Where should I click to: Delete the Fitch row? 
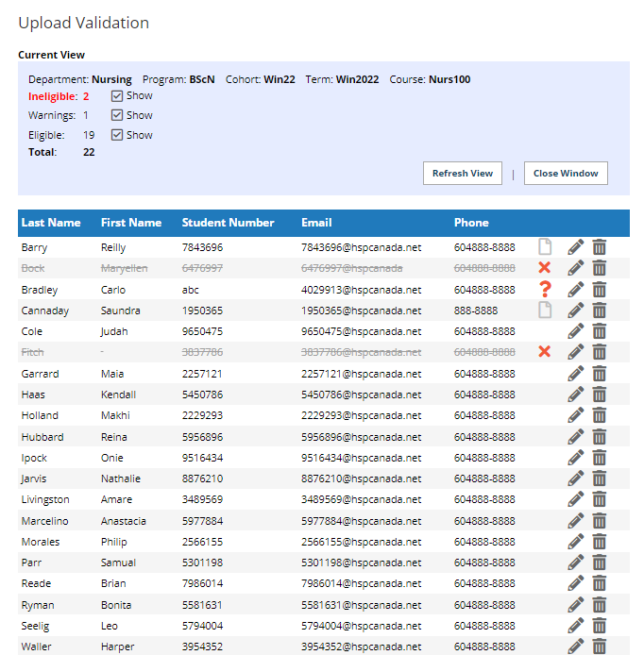[x=600, y=352]
